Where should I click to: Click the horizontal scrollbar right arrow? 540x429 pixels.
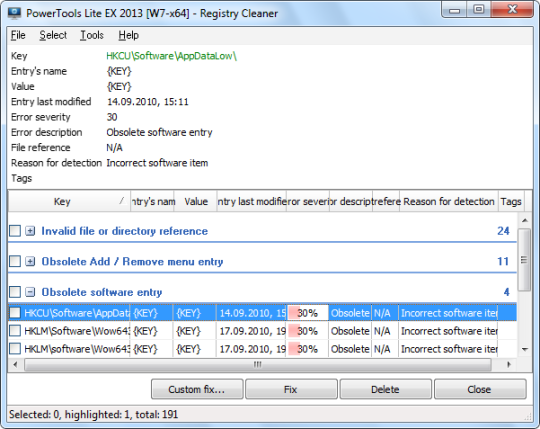pyautogui.click(x=509, y=364)
